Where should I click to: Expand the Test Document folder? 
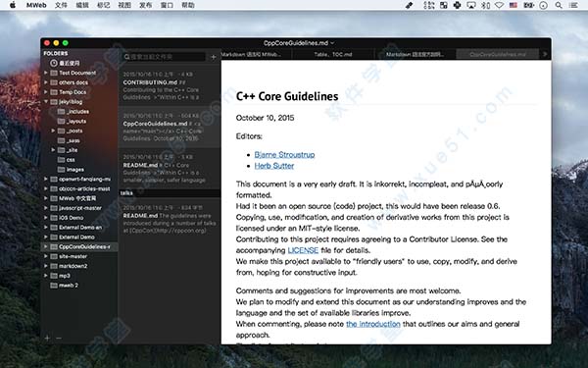(x=46, y=73)
